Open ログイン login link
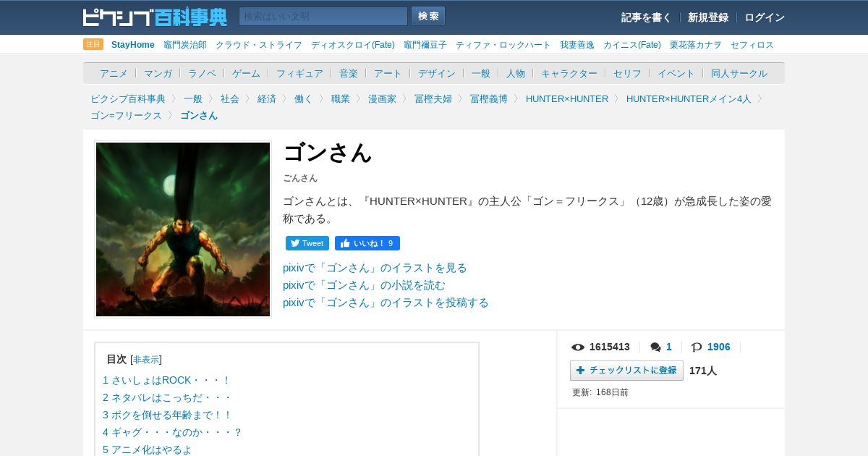Screen dimensions: 868x456 point(765,17)
